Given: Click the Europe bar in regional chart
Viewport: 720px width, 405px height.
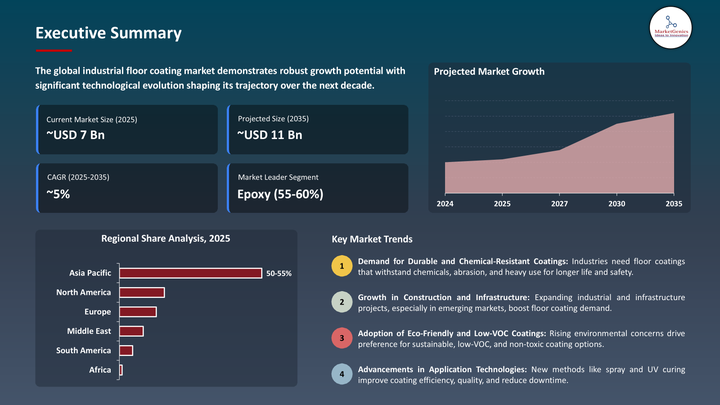Looking at the screenshot, I should [138, 312].
